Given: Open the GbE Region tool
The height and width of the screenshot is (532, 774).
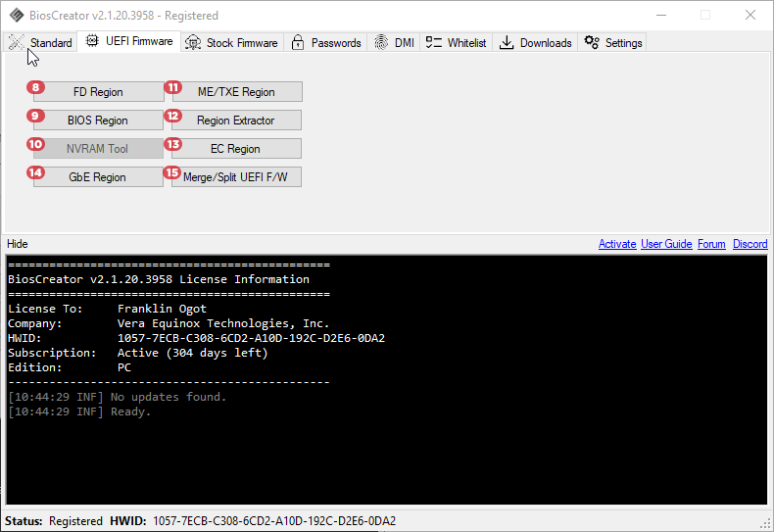Looking at the screenshot, I should click(x=98, y=177).
